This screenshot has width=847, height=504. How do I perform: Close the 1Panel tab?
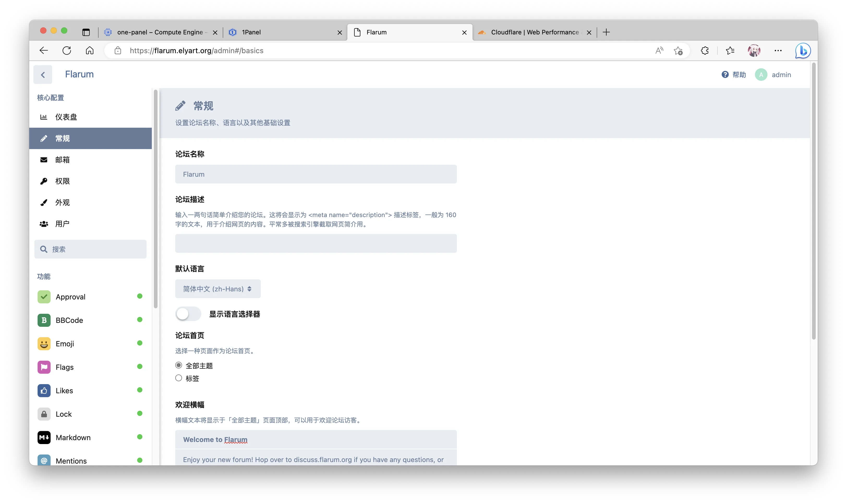[340, 32]
